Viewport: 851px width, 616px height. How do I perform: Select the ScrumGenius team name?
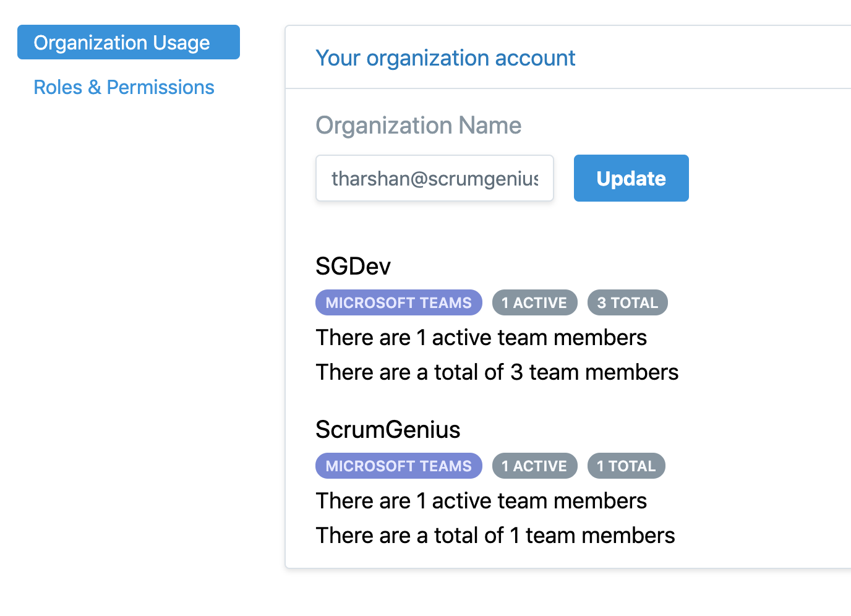coord(388,430)
